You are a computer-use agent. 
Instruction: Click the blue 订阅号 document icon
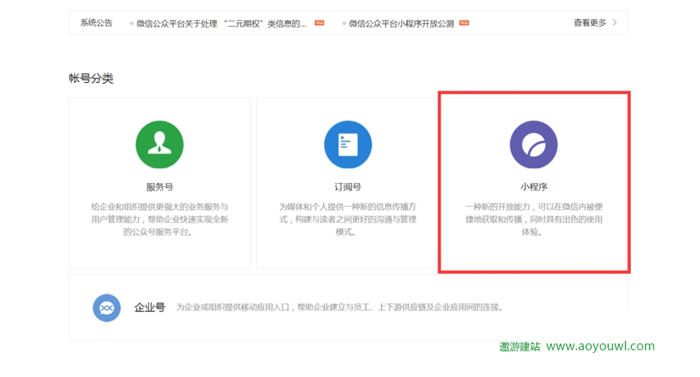(x=348, y=144)
